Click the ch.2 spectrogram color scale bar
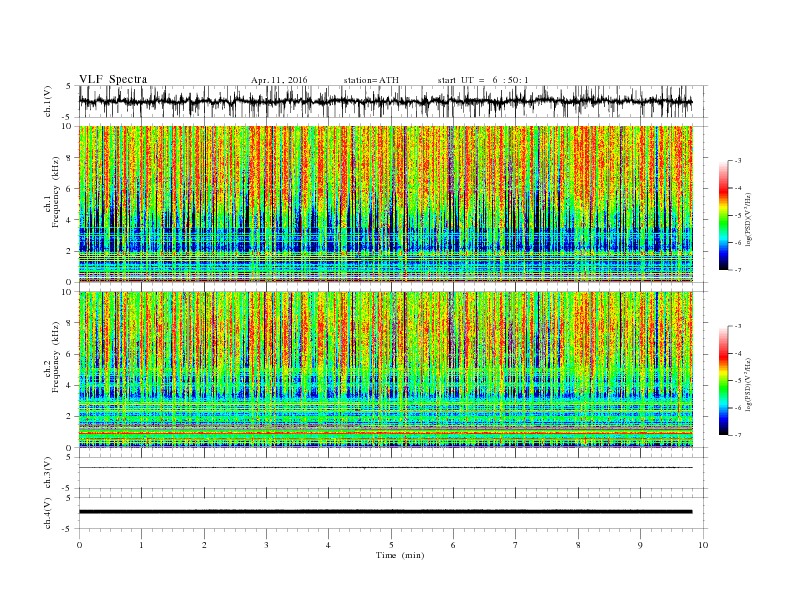792x612 pixels. tap(723, 380)
